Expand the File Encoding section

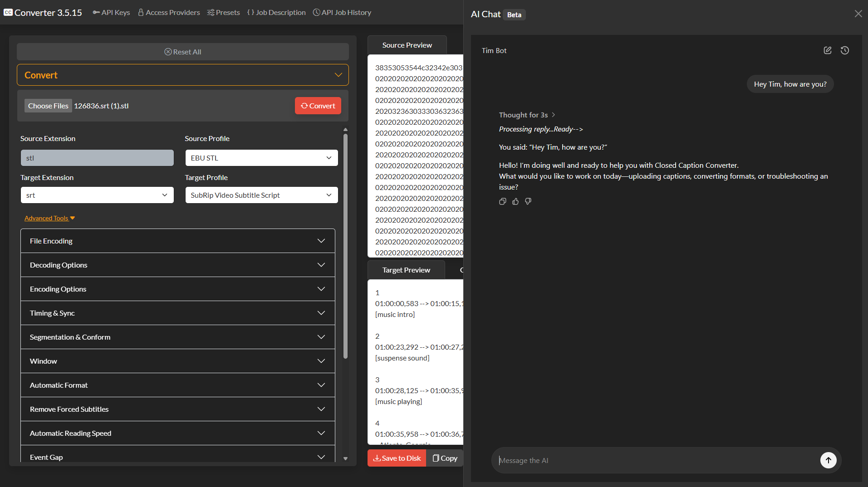pyautogui.click(x=177, y=241)
